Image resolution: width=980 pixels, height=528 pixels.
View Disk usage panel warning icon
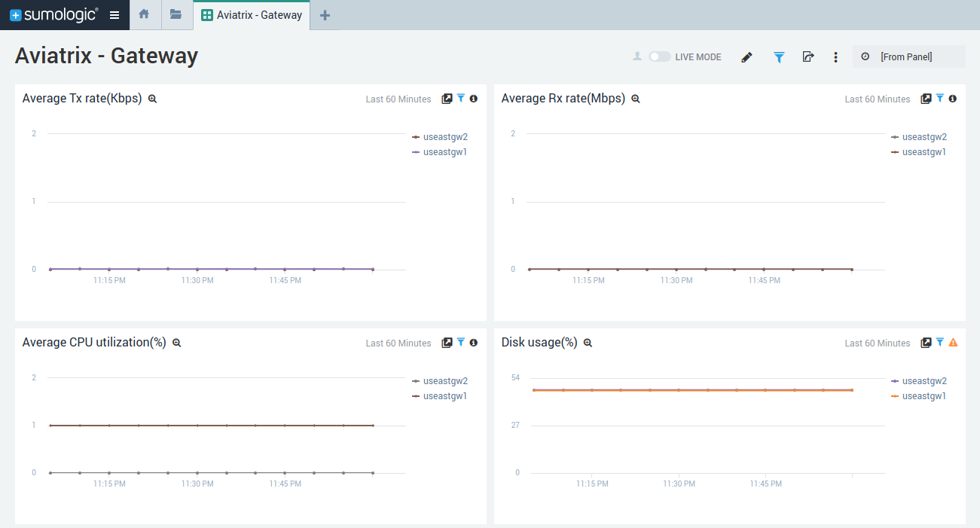coord(953,343)
